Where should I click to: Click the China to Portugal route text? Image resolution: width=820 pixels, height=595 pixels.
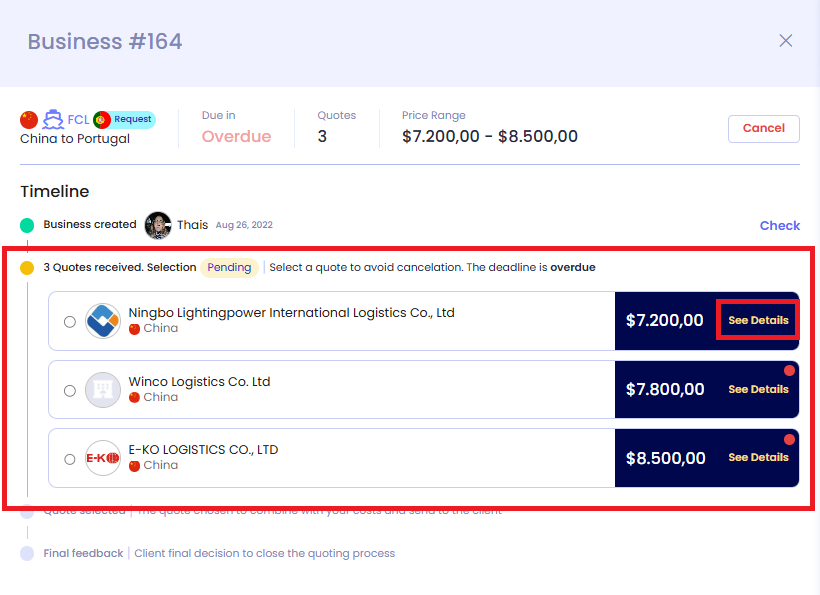75,139
